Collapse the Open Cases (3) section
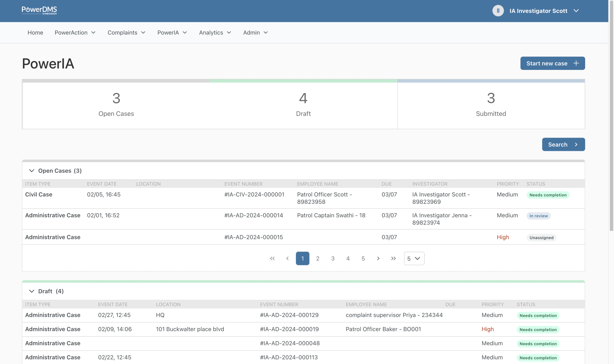 click(32, 170)
